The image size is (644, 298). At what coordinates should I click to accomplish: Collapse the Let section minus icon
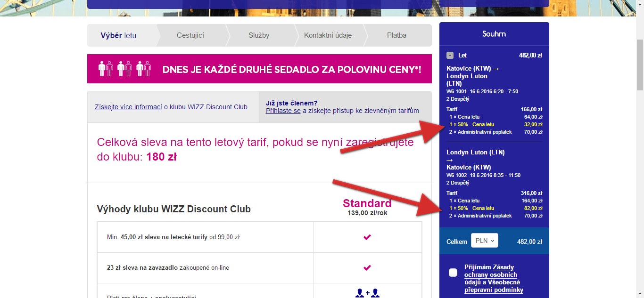[x=450, y=55]
